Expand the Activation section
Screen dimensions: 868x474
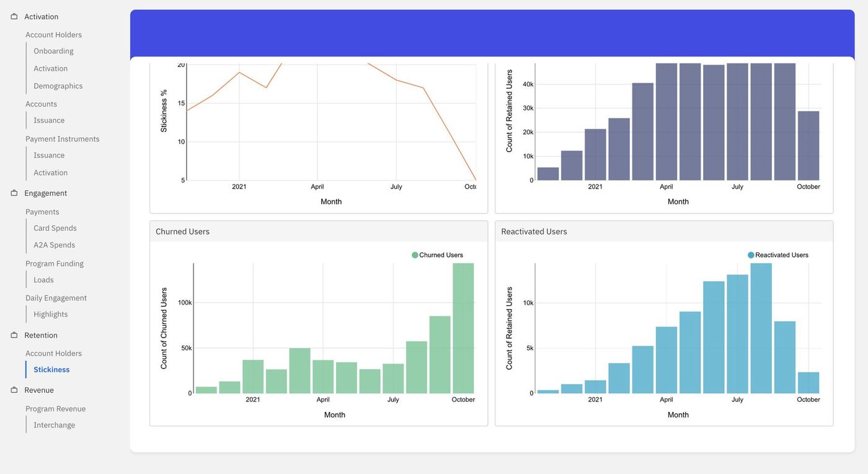[41, 17]
